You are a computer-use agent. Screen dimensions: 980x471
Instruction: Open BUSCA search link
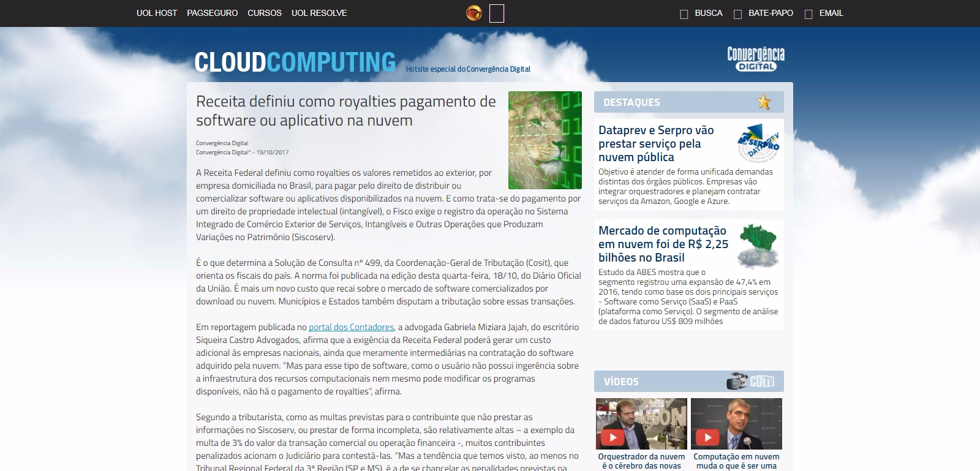click(x=709, y=13)
